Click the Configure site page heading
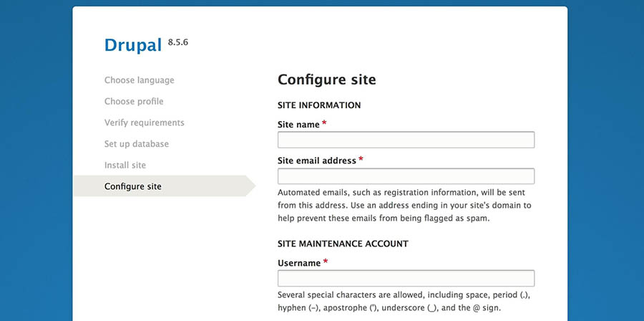The image size is (644, 321). [327, 80]
